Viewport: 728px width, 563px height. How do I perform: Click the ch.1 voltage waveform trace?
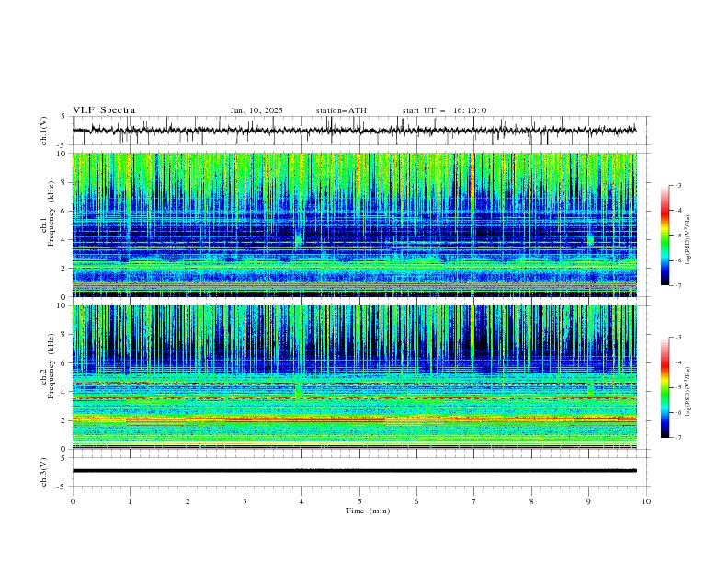click(355, 131)
